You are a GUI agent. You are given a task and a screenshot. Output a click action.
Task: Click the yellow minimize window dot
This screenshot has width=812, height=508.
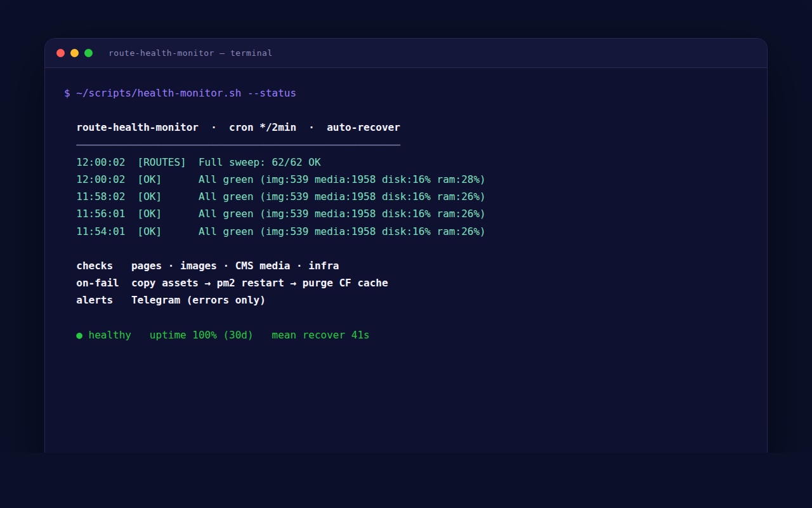(74, 53)
